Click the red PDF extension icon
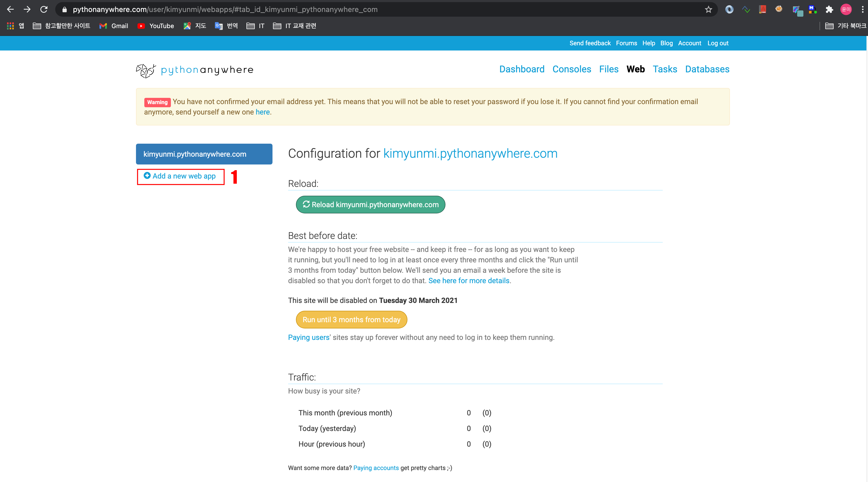 pos(762,9)
